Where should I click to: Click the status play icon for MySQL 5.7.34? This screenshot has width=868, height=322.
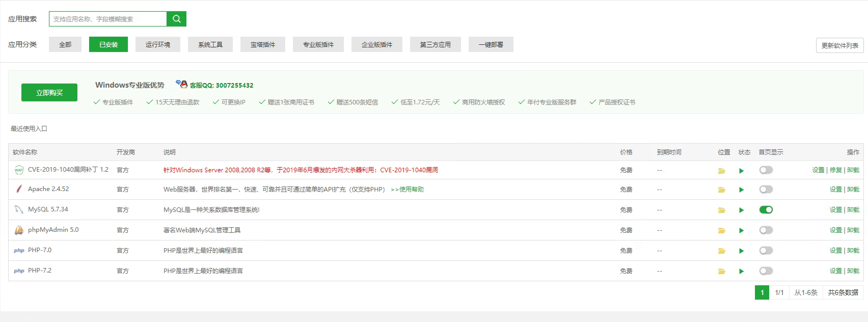point(742,210)
